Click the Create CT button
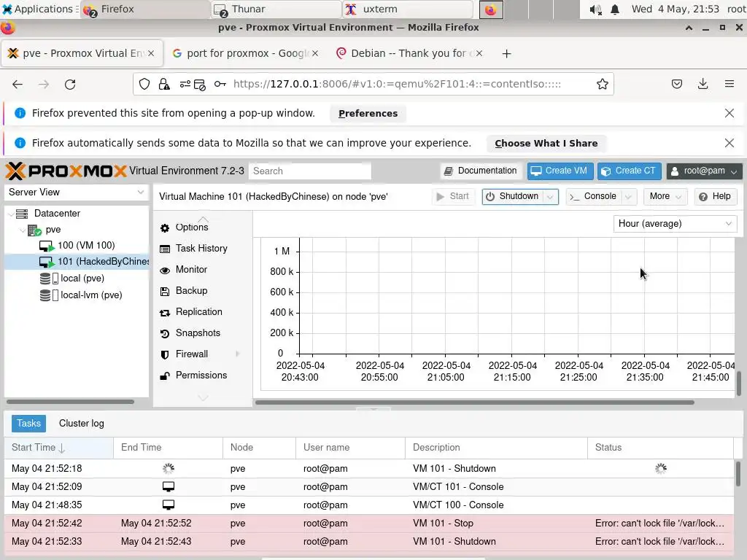This screenshot has width=747, height=560. pyautogui.click(x=629, y=171)
